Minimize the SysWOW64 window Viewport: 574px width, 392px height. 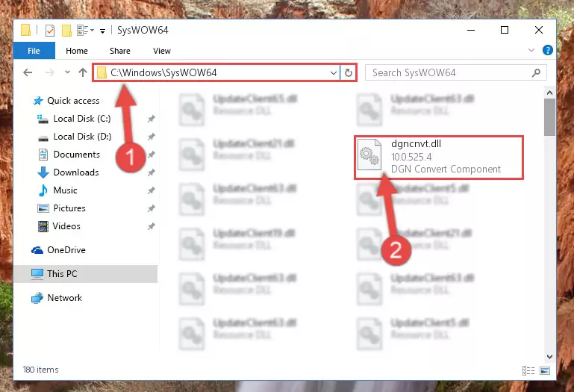(471, 30)
